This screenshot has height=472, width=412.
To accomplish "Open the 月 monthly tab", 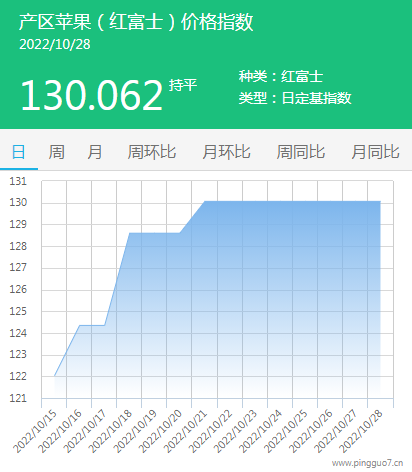I will click(95, 152).
